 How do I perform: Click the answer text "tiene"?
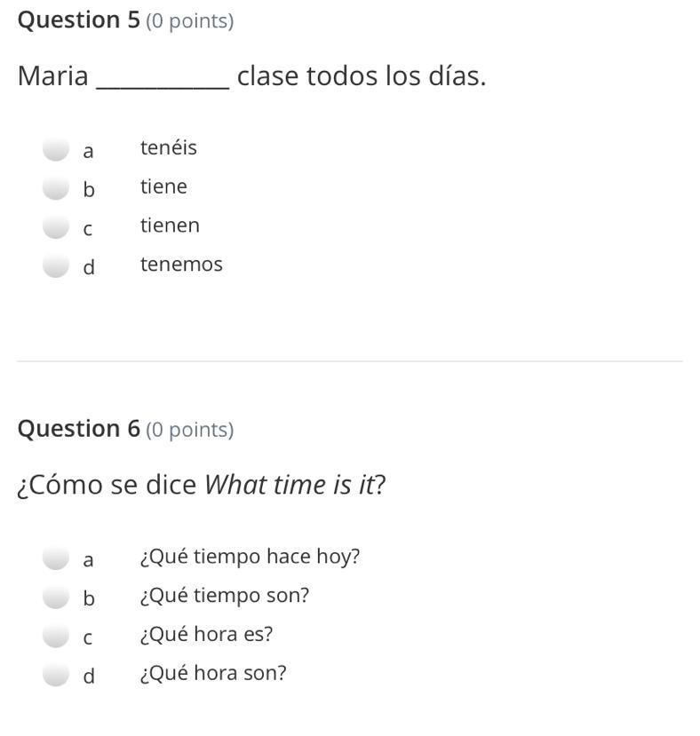(x=163, y=186)
